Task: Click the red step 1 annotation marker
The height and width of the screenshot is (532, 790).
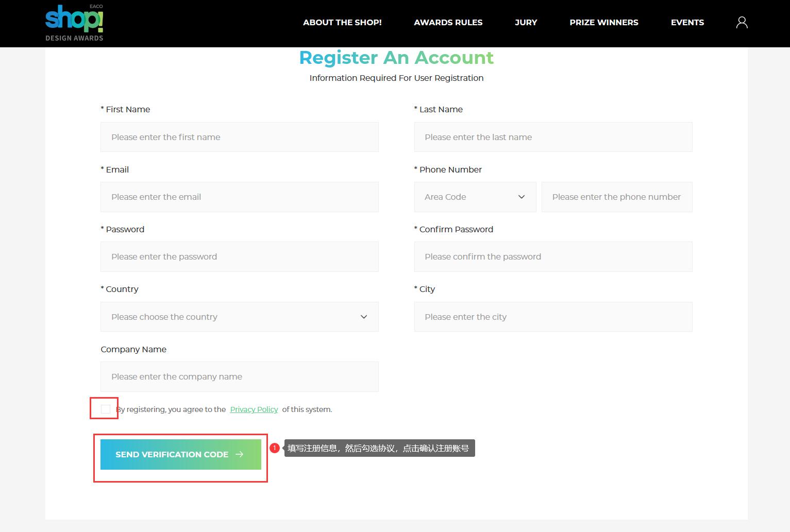Action: [x=275, y=448]
